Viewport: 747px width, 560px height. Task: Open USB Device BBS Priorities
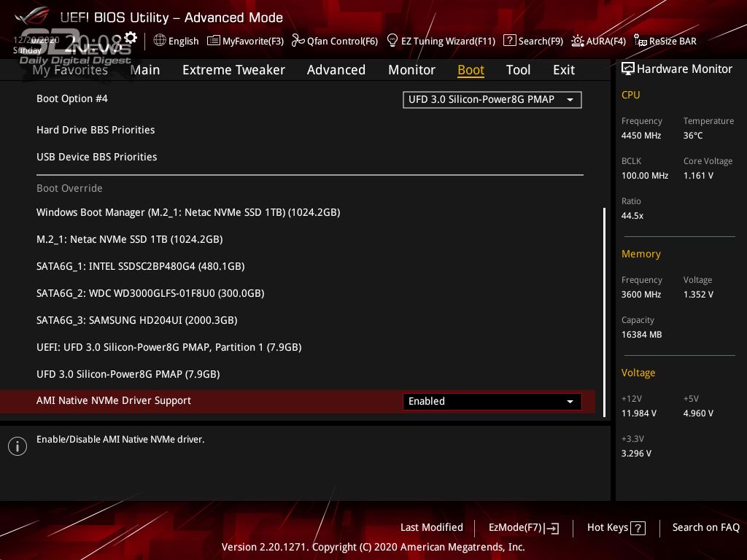point(97,157)
